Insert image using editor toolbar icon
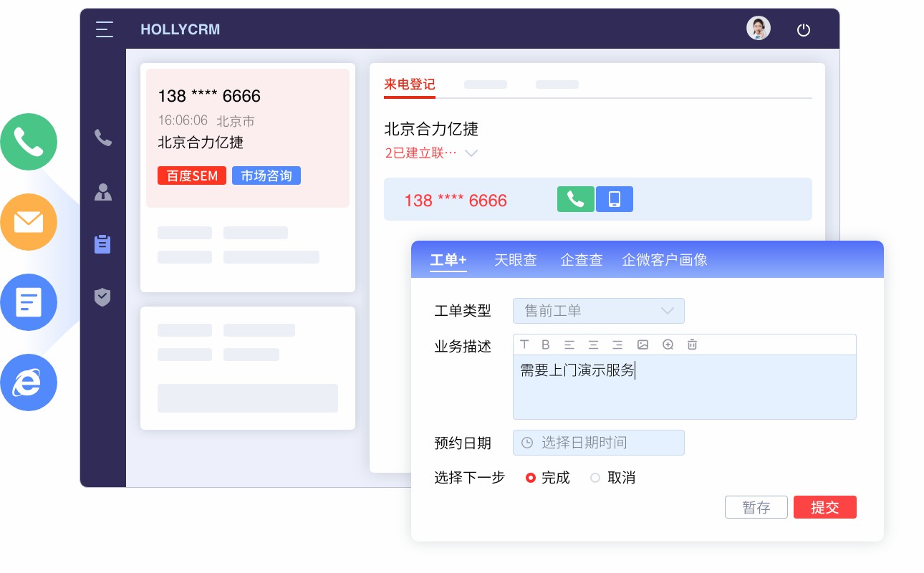The image size is (924, 573). coord(643,345)
